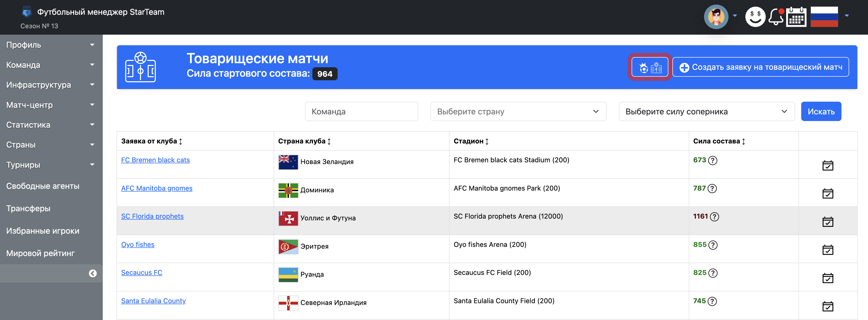The width and height of the screenshot is (868, 320).
Task: Click calendar-check icon for Oyo fishes row
Action: 827,250
